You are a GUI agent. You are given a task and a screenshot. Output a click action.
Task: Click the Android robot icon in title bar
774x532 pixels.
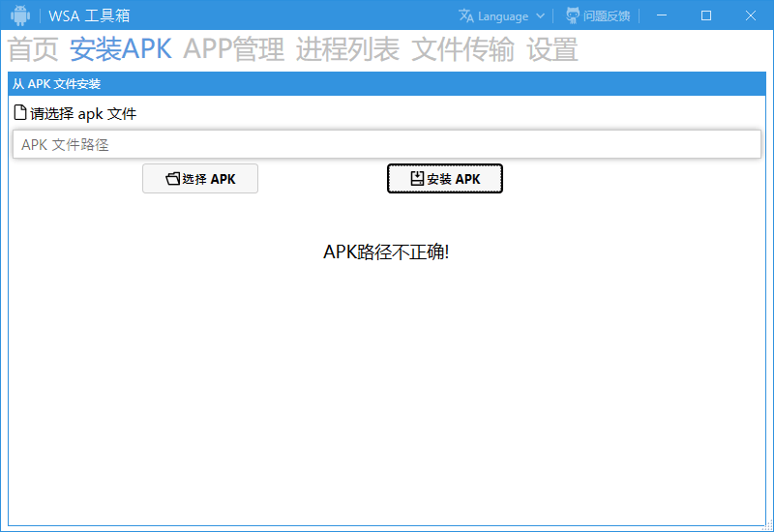(x=20, y=15)
